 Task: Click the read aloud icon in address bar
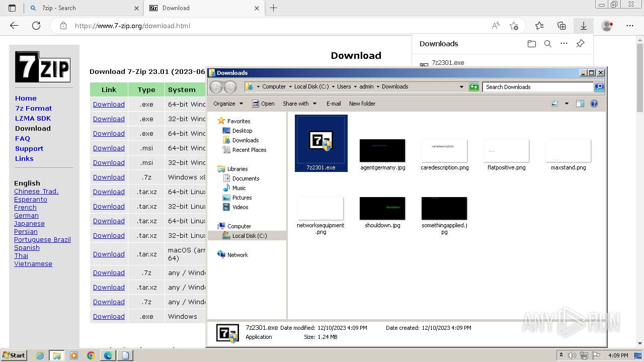click(x=496, y=26)
